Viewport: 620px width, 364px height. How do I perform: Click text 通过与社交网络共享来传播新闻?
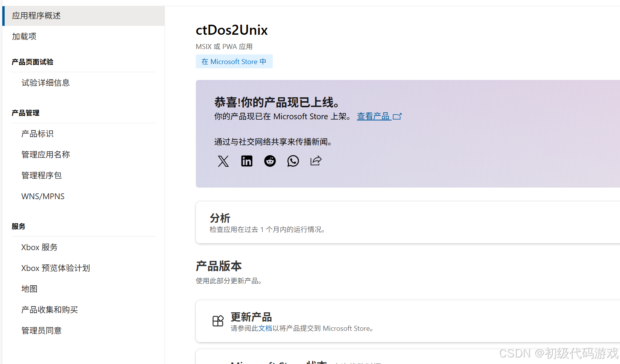[x=273, y=142]
